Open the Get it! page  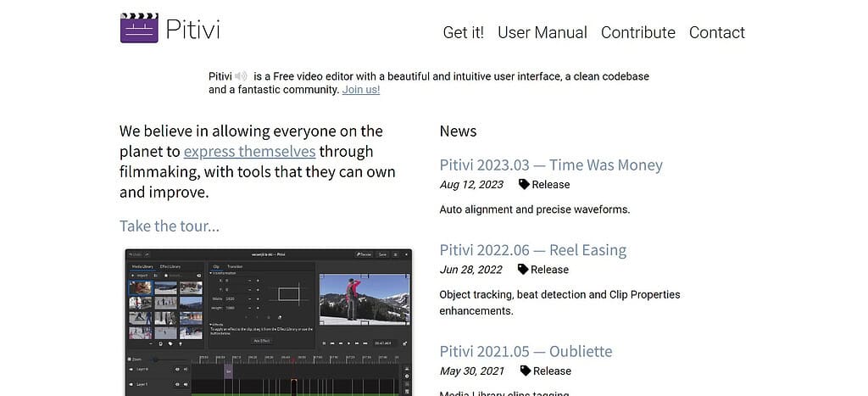coord(464,33)
